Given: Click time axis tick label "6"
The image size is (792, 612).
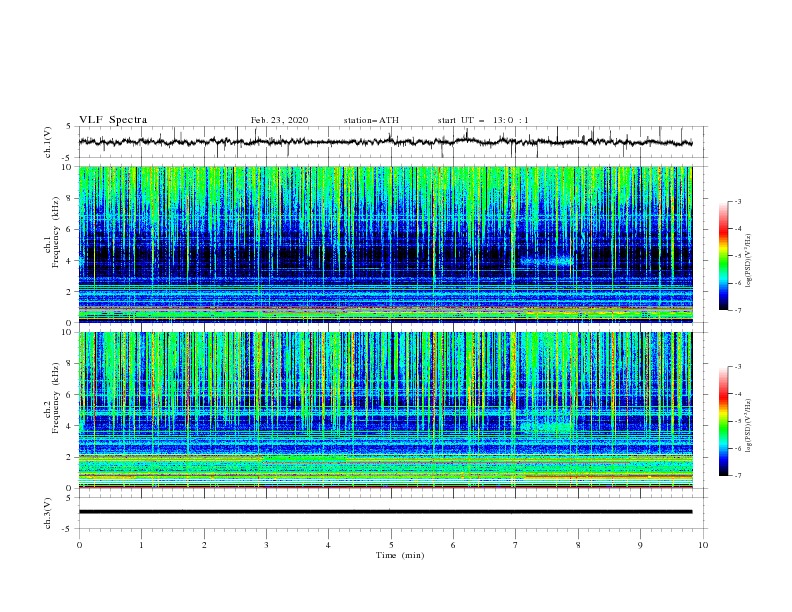Looking at the screenshot, I should pos(453,545).
